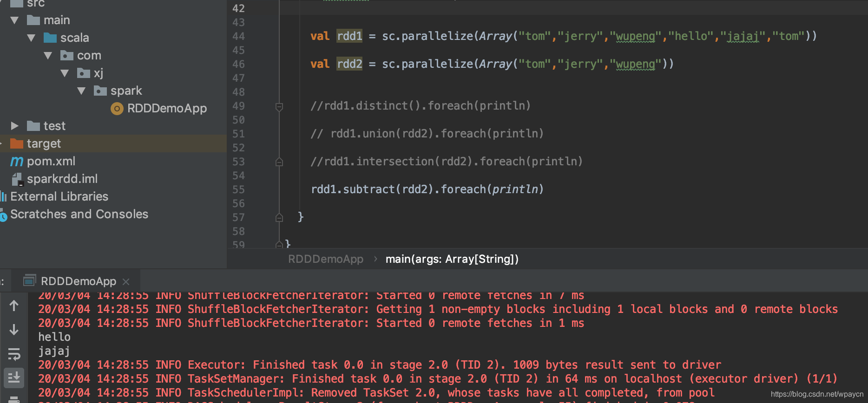Click the "jajaj" console output line
The image size is (868, 403).
point(54,351)
